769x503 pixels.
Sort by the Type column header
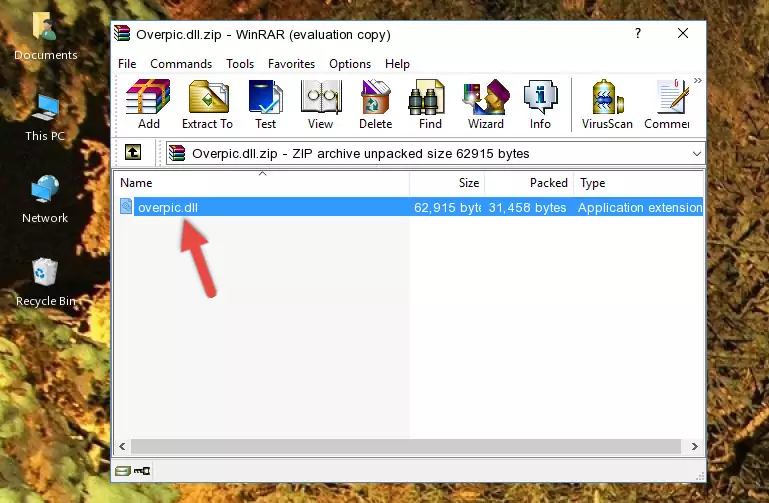[639, 183]
